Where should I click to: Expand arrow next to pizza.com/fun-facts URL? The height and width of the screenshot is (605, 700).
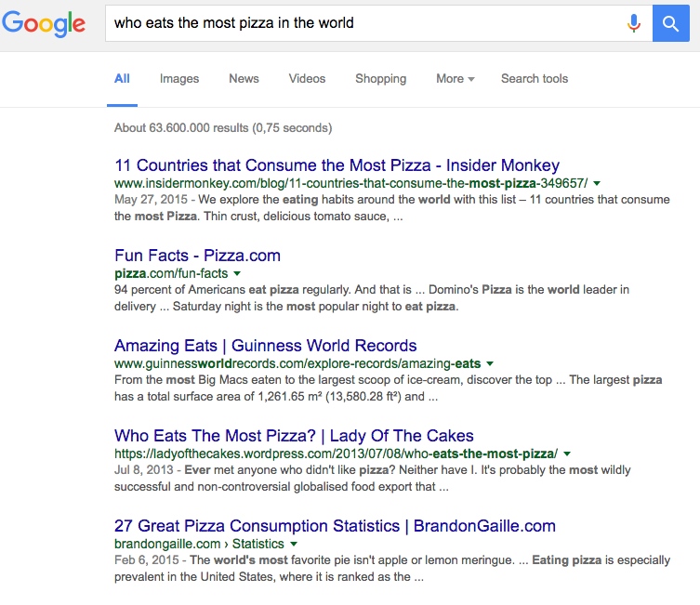[237, 273]
